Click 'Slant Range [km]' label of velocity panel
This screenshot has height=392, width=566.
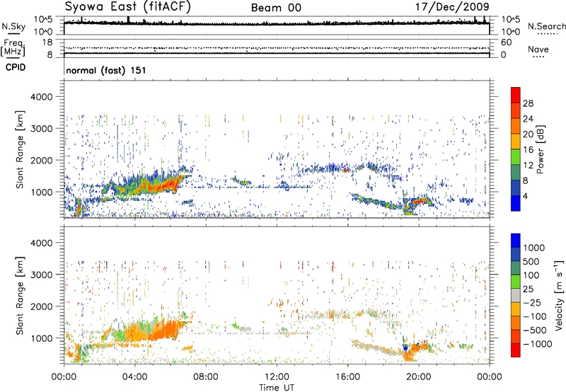[x=20, y=296]
